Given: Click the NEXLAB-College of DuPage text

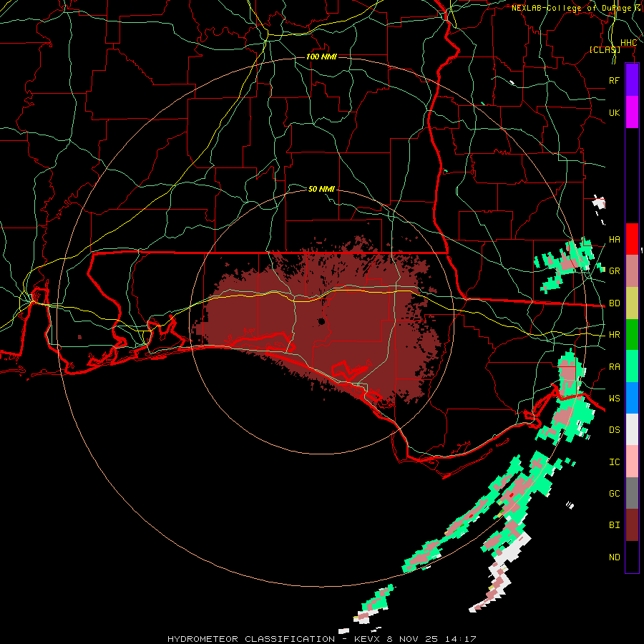Looking at the screenshot, I should click(x=571, y=8).
